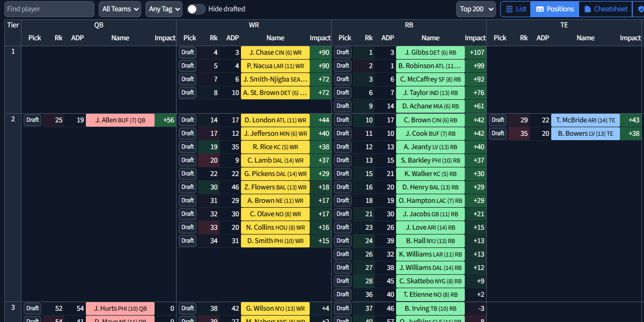This screenshot has width=644, height=322.
Task: Draft G. Wilson NYJ wide receiver
Action: click(188, 309)
